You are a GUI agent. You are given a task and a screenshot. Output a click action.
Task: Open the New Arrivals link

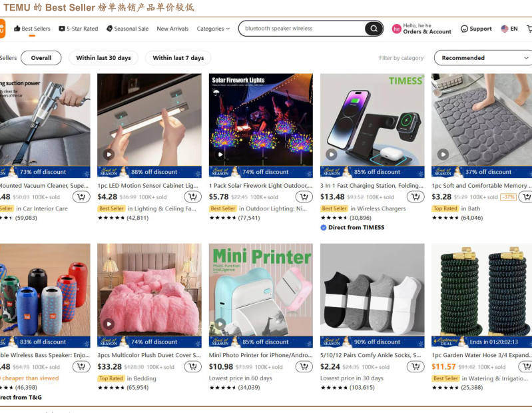point(172,29)
